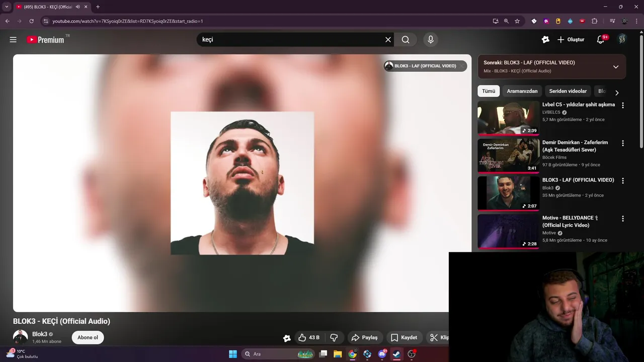Open Chrome tab search dropdown arrow
Viewport: 644px width, 362px height.
(x=7, y=7)
